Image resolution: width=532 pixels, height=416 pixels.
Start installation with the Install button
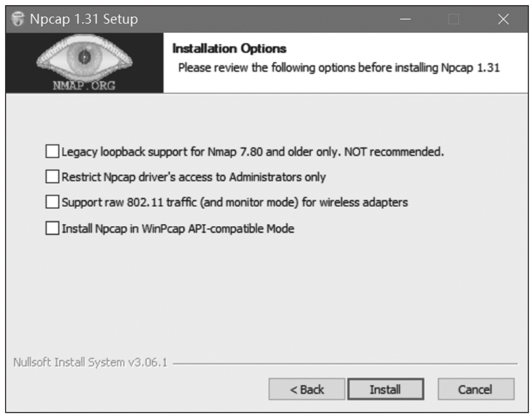(385, 390)
